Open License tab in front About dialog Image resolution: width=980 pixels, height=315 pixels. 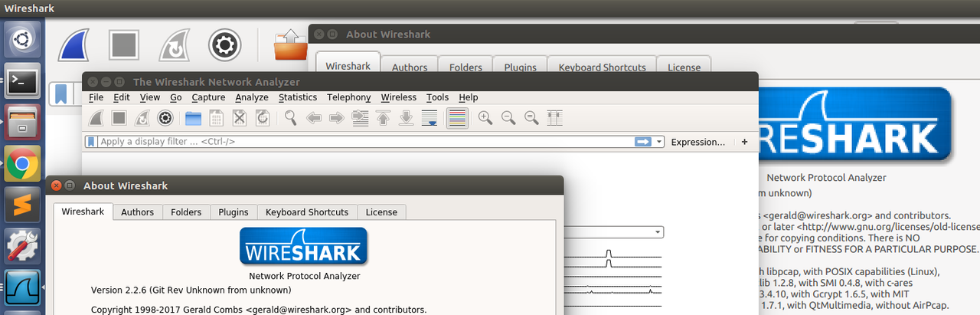click(x=381, y=212)
